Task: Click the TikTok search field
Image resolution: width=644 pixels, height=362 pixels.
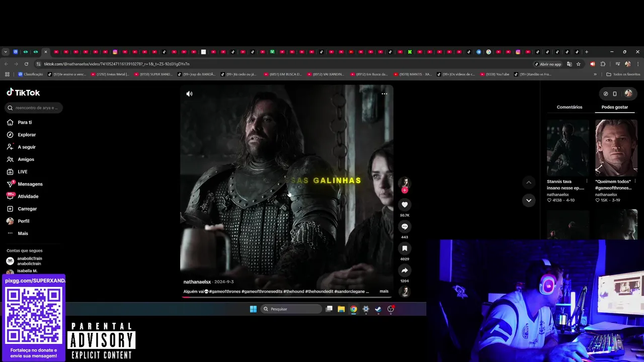Action: pyautogui.click(x=34, y=108)
